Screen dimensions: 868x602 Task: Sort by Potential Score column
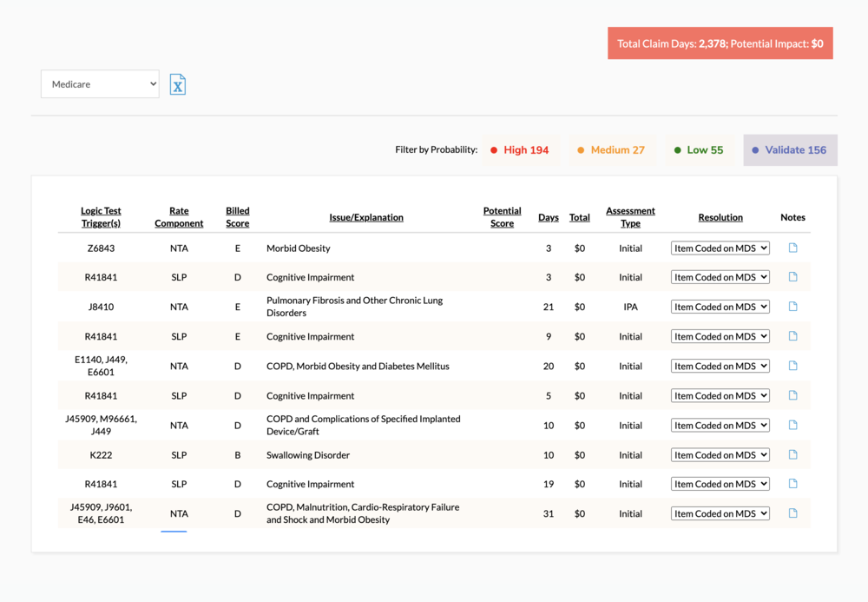[502, 217]
